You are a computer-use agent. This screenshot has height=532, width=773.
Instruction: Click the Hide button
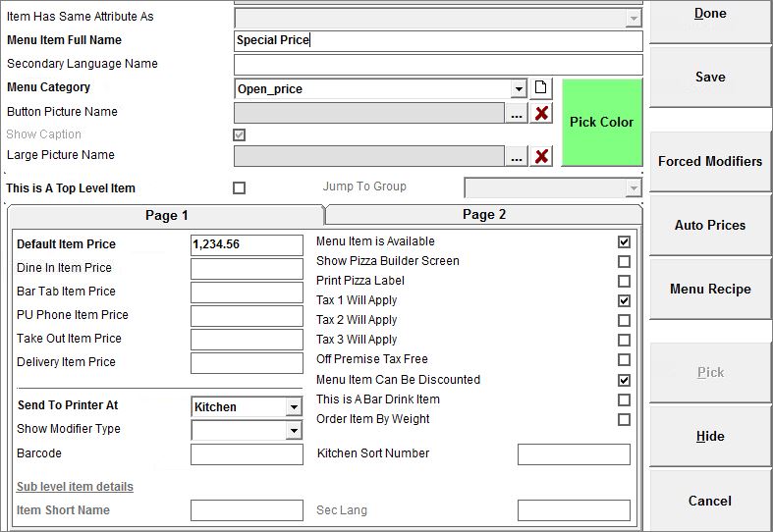click(710, 436)
